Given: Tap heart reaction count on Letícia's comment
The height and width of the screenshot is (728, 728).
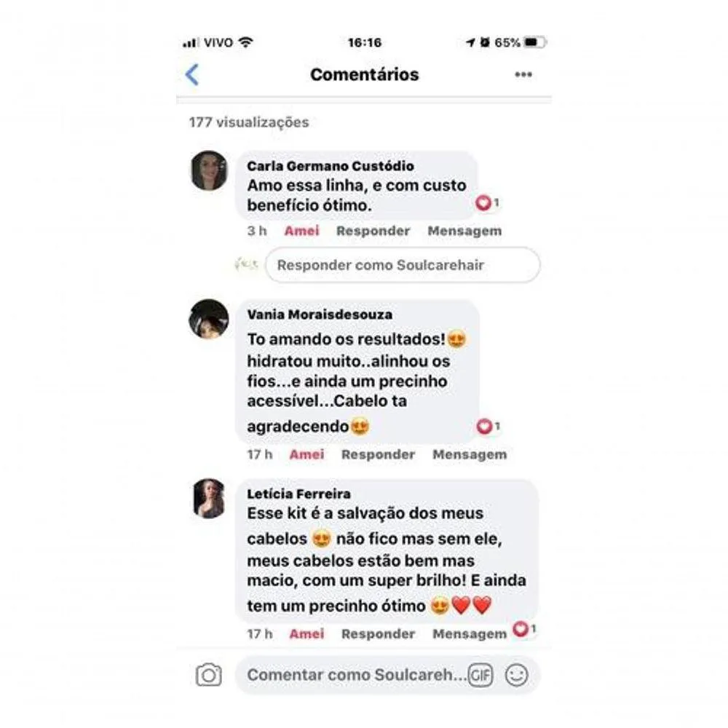Looking at the screenshot, I should [525, 629].
